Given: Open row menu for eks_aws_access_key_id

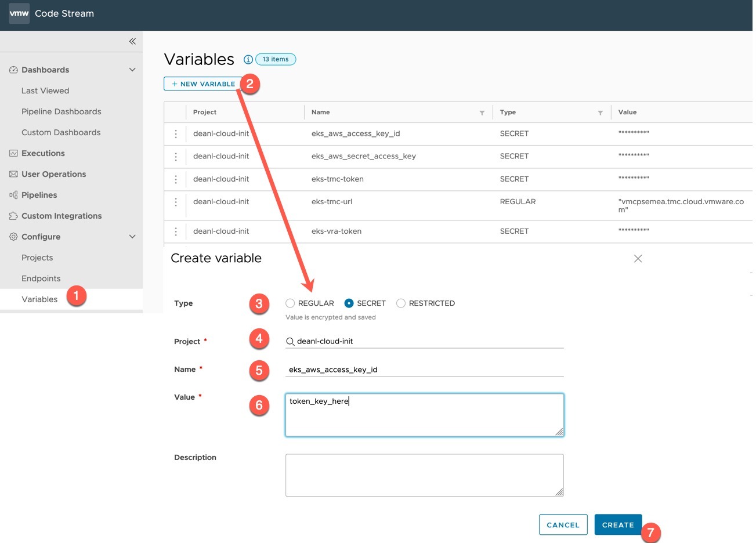Looking at the screenshot, I should click(x=176, y=133).
